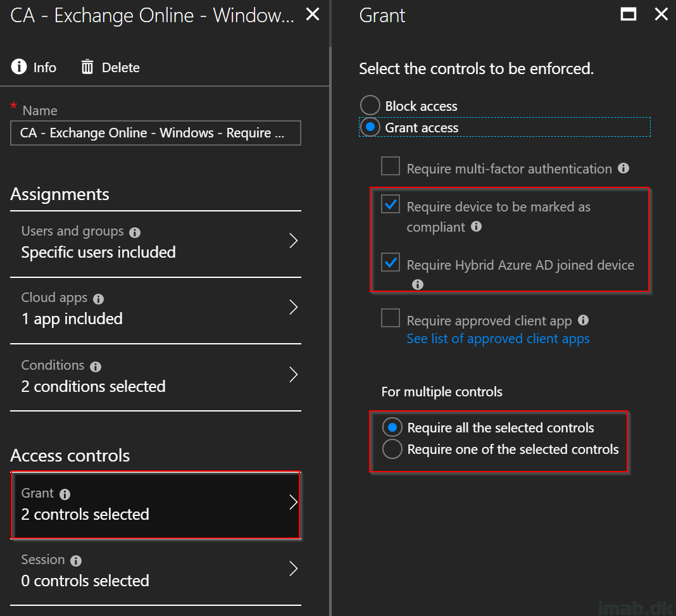This screenshot has width=676, height=616.
Task: Expand Grant controls chevron
Action: [294, 502]
